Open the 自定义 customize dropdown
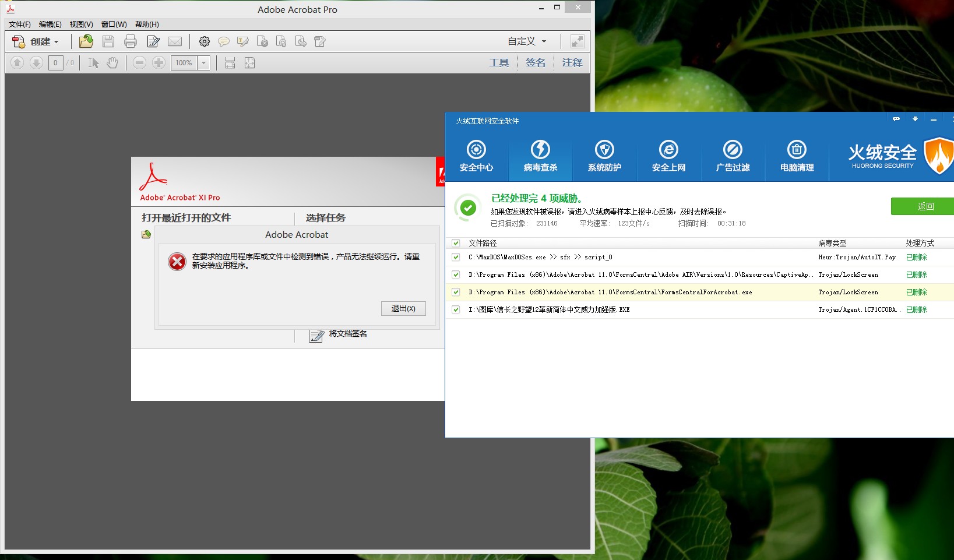 (x=527, y=41)
